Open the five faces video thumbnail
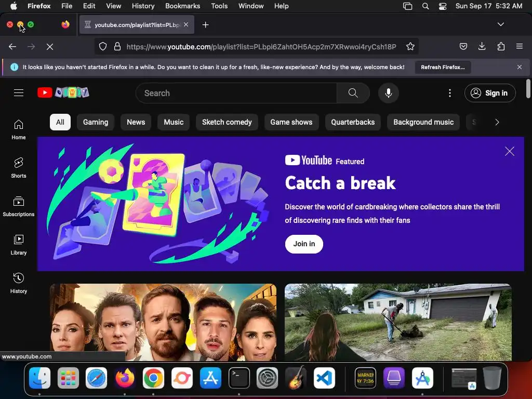Viewport: 532px width, 399px height. 163,322
